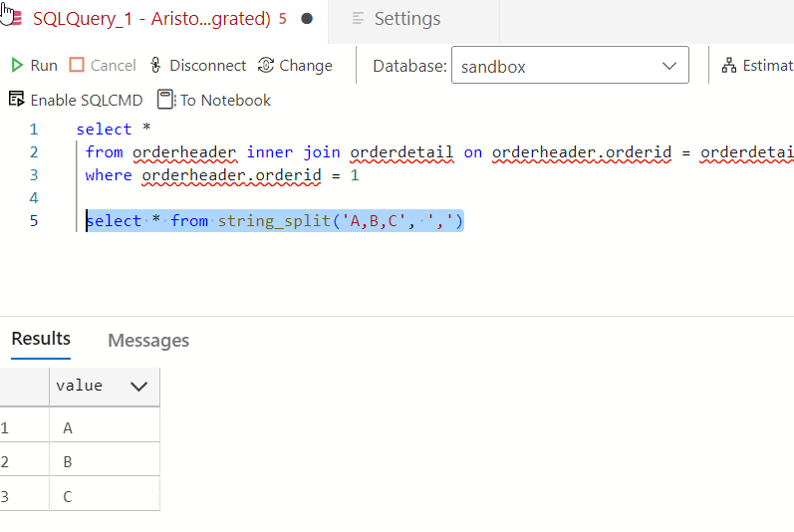
Task: Click the SQL file icon on the query tab
Action: tap(12, 19)
